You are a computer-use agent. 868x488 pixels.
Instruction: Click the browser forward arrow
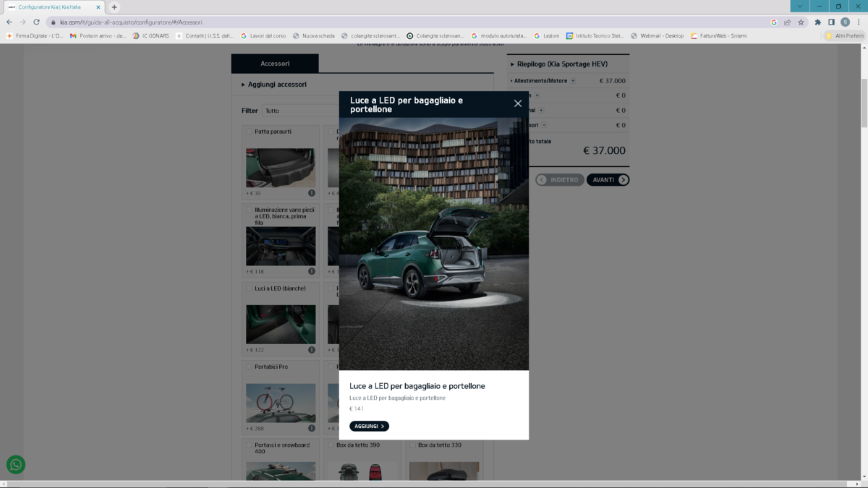(22, 22)
